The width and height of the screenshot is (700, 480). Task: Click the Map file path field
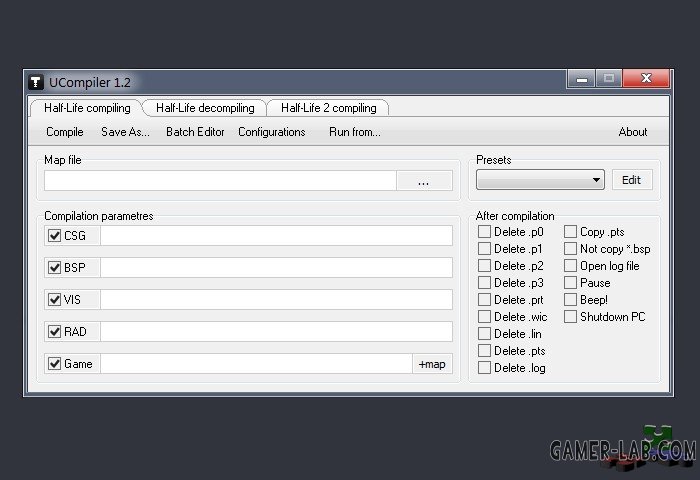point(220,180)
